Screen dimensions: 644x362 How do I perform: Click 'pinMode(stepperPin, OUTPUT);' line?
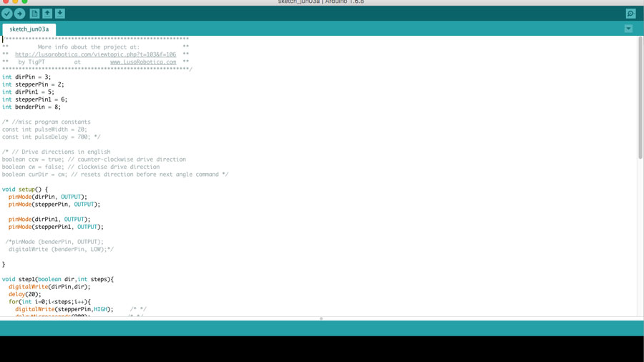(x=54, y=204)
